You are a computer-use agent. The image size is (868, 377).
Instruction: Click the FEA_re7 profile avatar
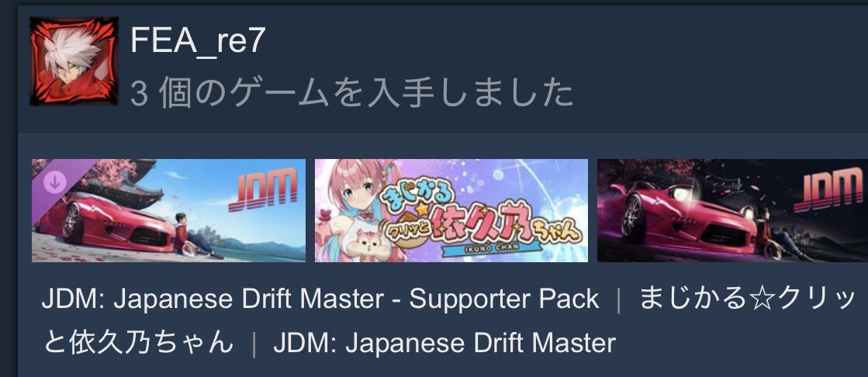[x=74, y=61]
